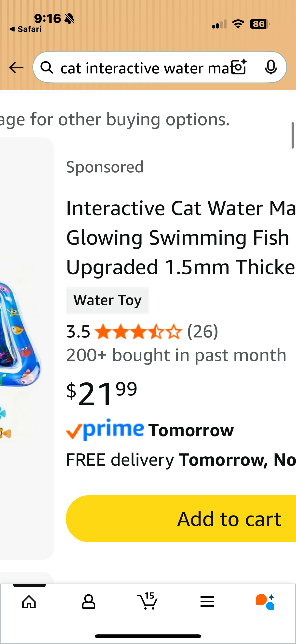296x644 pixels.
Task: Tap the Sponsored label
Action: (x=105, y=166)
